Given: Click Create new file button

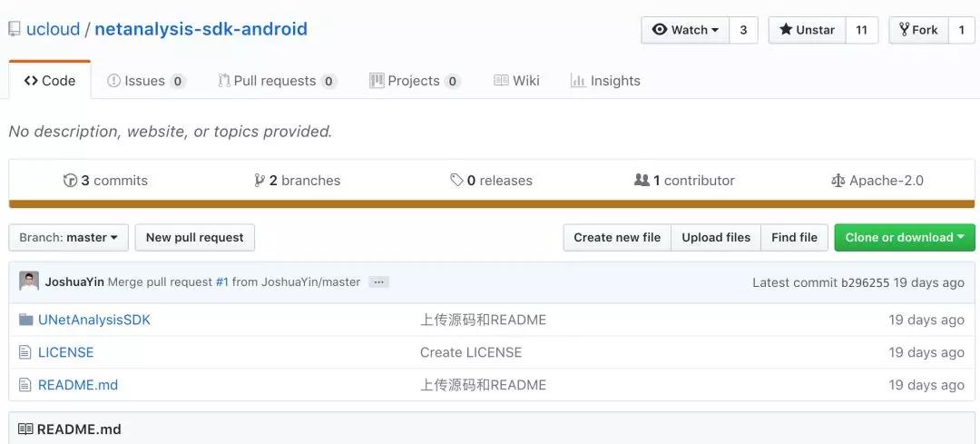Looking at the screenshot, I should tap(617, 238).
